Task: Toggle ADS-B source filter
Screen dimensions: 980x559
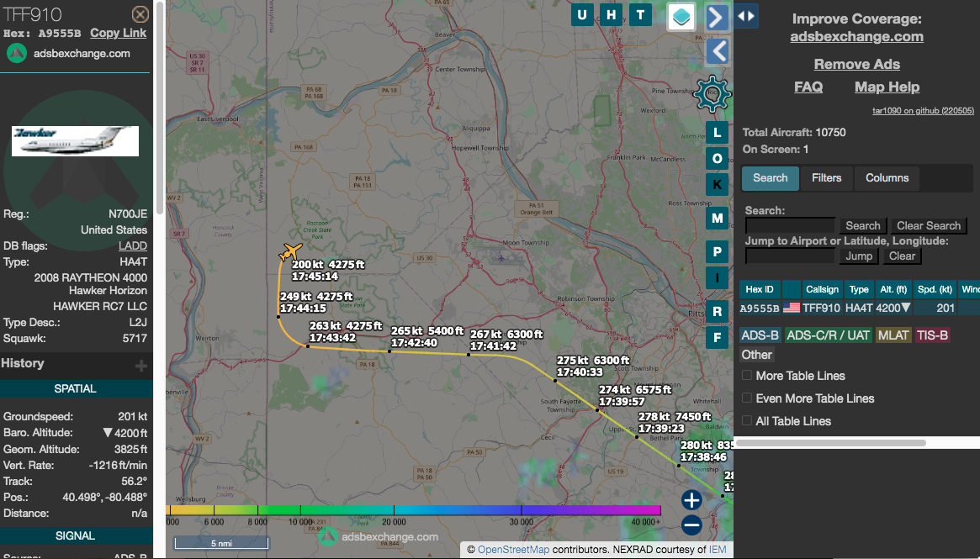Action: (760, 335)
